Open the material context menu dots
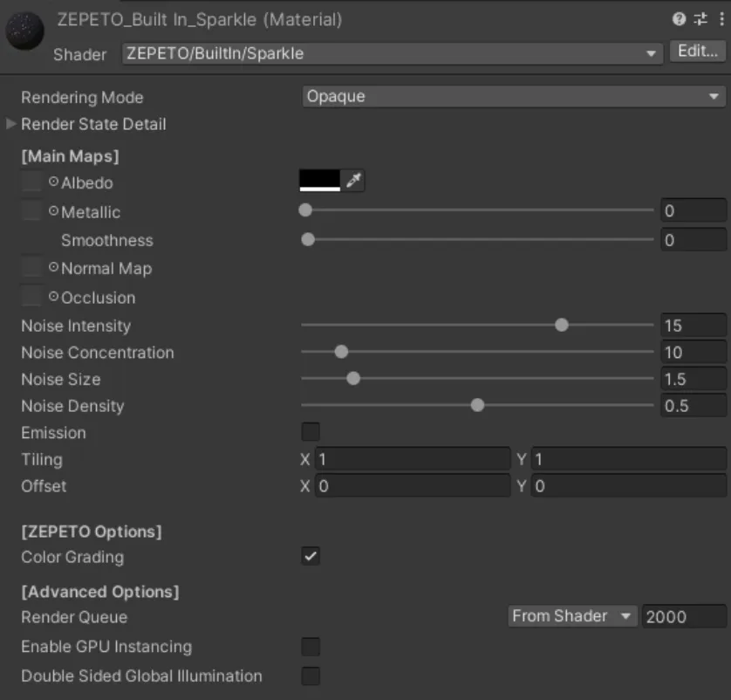Viewport: 731px width, 700px height. pos(721,19)
